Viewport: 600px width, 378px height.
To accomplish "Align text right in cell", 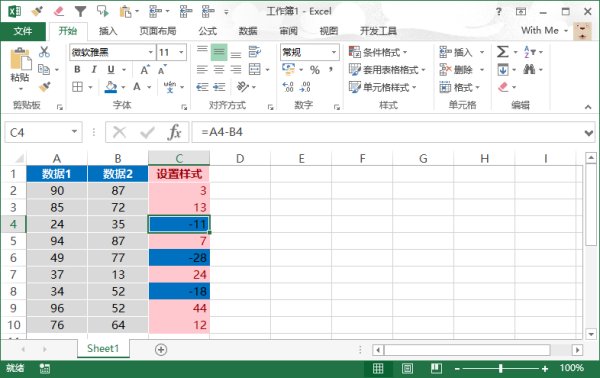I will click(236, 69).
